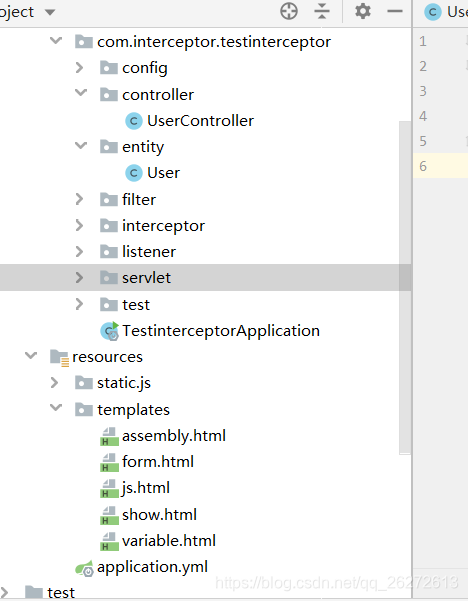Click the application.yml Spring config icon
This screenshot has height=601, width=468.
84,568
